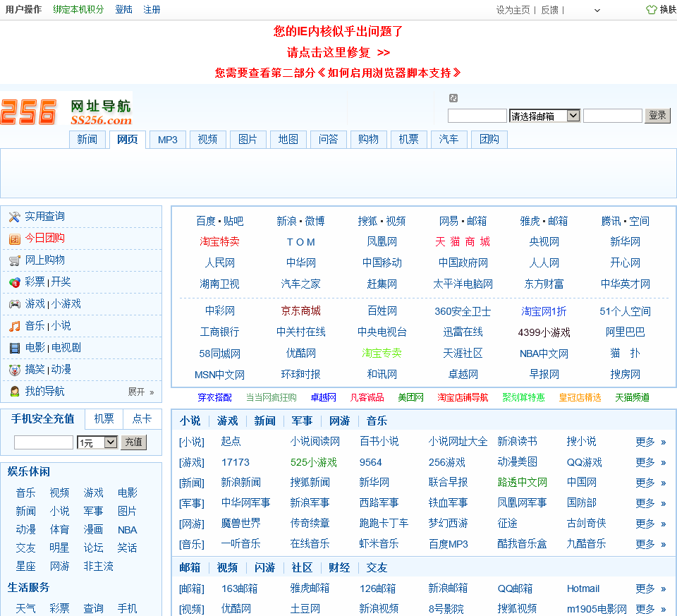The height and width of the screenshot is (616, 677).
Task: Click the lottery balls icon beside 彩票
Action: (x=14, y=282)
